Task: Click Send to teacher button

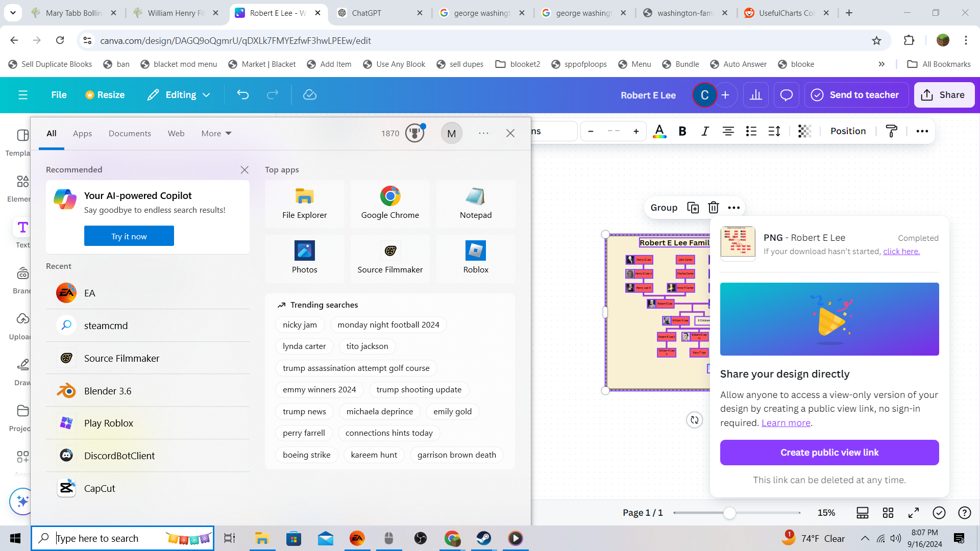Action: 856,95
